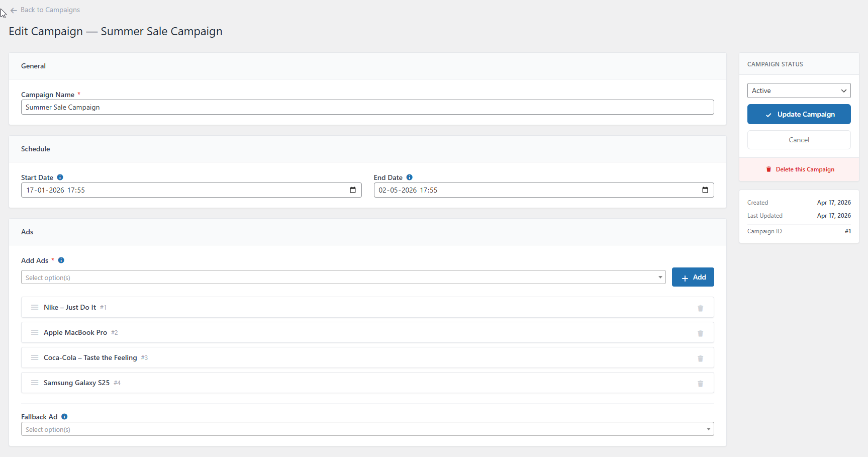Viewport: 868px width, 457px height.
Task: Click the Fallback Ad info icon
Action: point(64,417)
